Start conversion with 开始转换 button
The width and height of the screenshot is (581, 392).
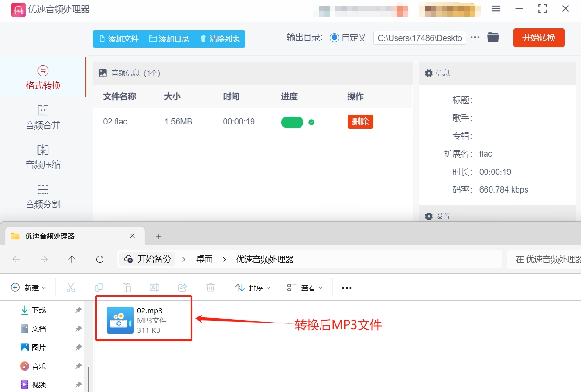(x=539, y=38)
